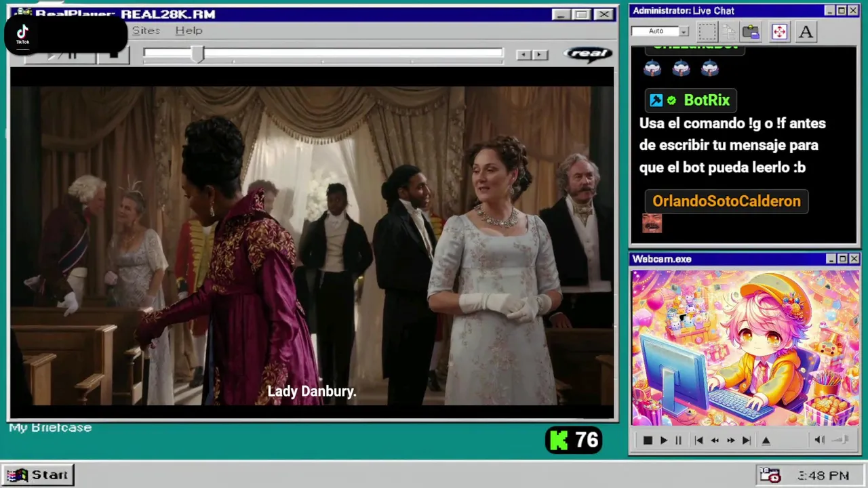Screen dimensions: 868x488
Task: Click the OrlandoSotoCalderon username in chat
Action: pos(726,201)
